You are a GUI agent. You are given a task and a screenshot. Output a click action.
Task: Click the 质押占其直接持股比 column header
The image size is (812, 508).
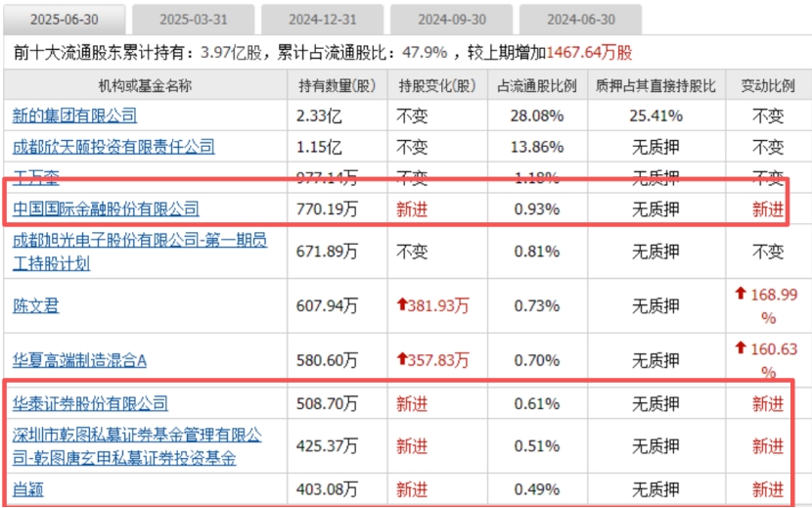656,85
